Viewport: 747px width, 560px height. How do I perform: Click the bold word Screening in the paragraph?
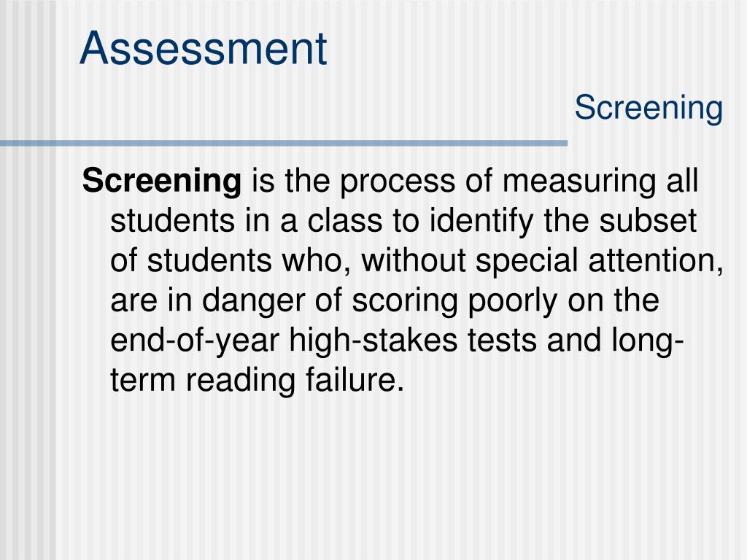[162, 182]
